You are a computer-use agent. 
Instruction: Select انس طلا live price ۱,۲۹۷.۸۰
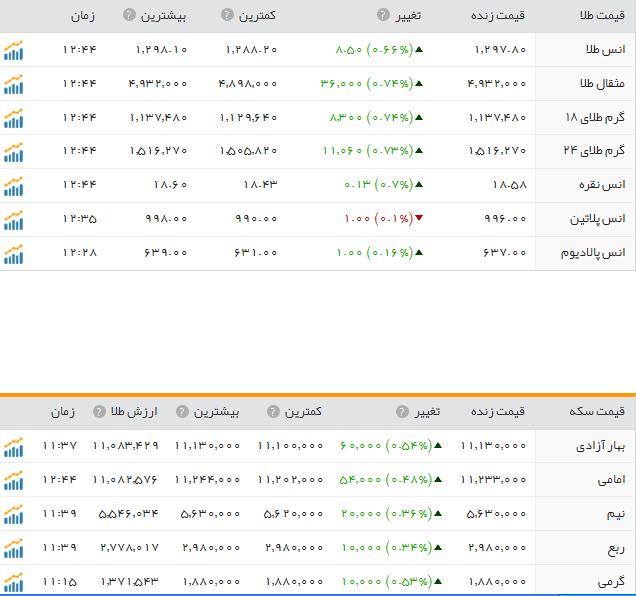(x=500, y=49)
